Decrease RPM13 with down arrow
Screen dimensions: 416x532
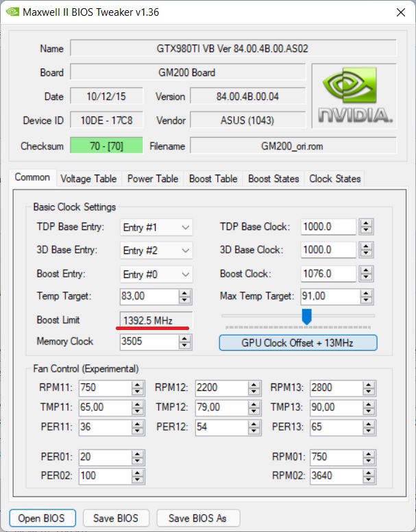(x=369, y=392)
